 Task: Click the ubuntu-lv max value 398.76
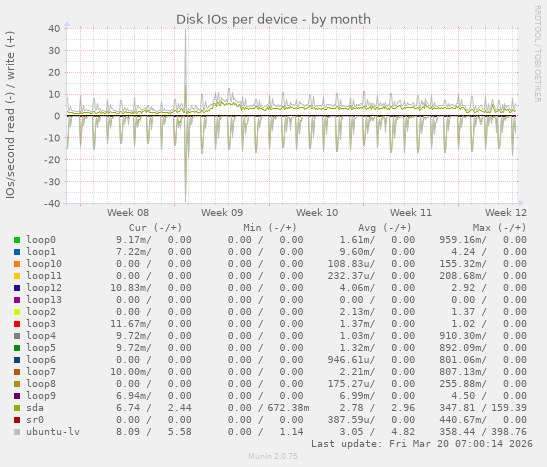pyautogui.click(x=509, y=432)
